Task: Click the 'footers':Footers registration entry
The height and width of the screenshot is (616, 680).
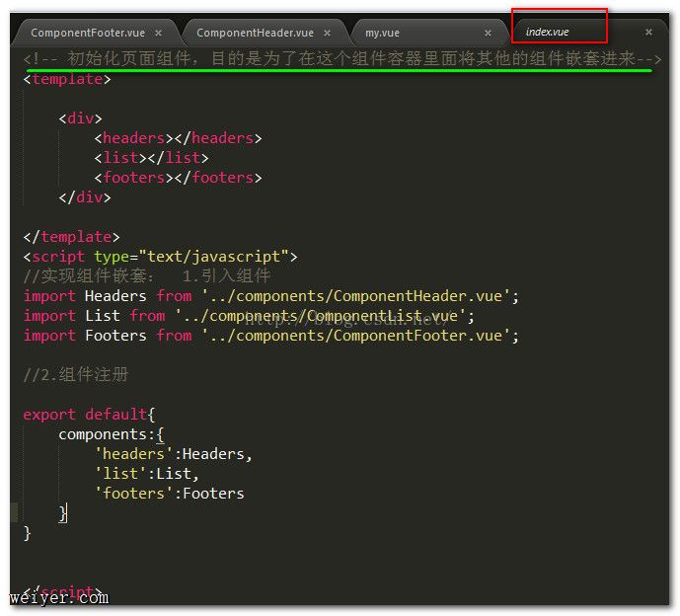Action: tap(169, 494)
